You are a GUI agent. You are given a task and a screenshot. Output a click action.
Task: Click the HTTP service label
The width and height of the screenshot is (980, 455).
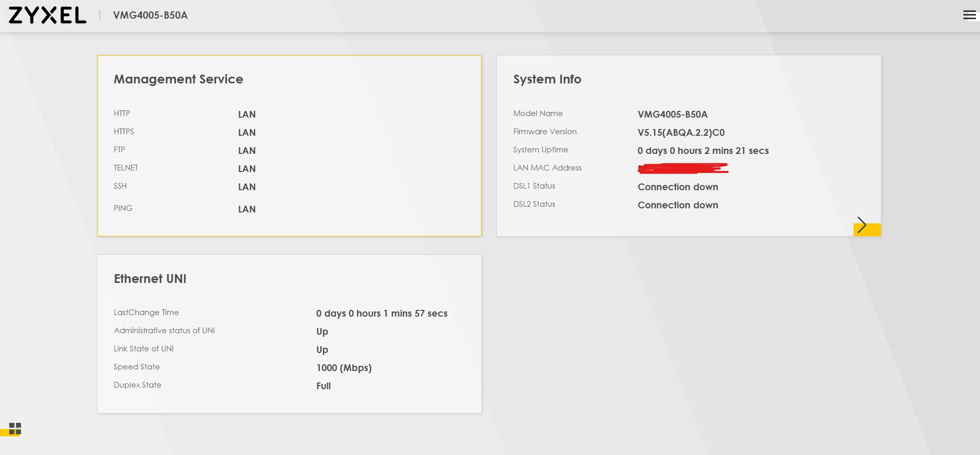tap(122, 113)
